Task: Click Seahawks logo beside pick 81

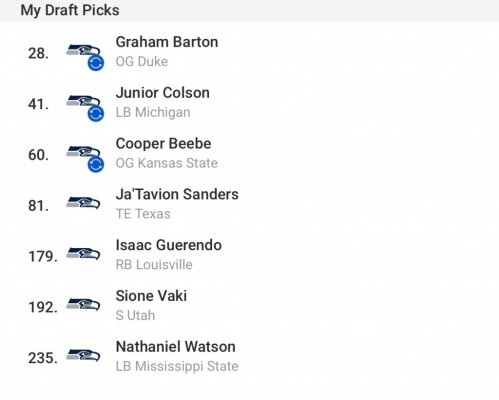Action: (83, 203)
